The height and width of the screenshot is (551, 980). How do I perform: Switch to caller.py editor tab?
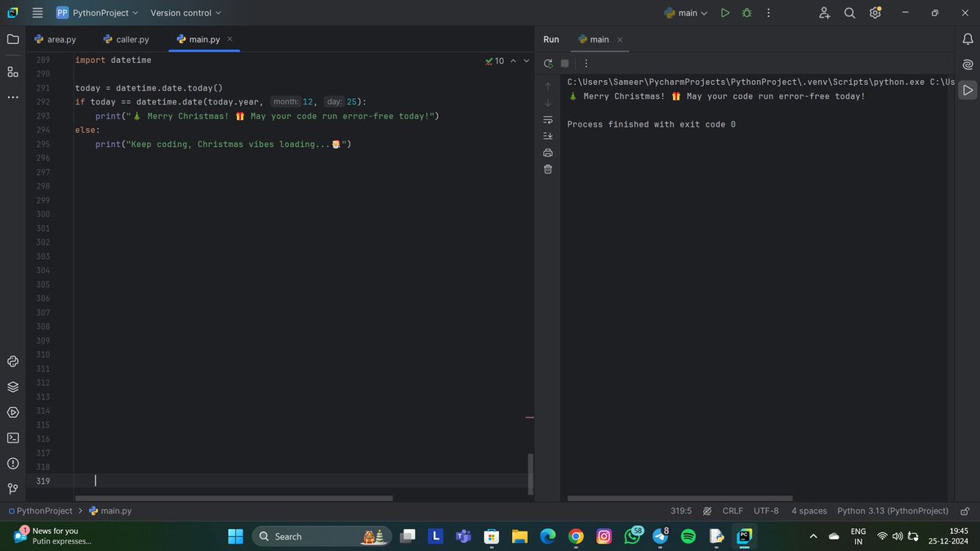[x=126, y=39]
